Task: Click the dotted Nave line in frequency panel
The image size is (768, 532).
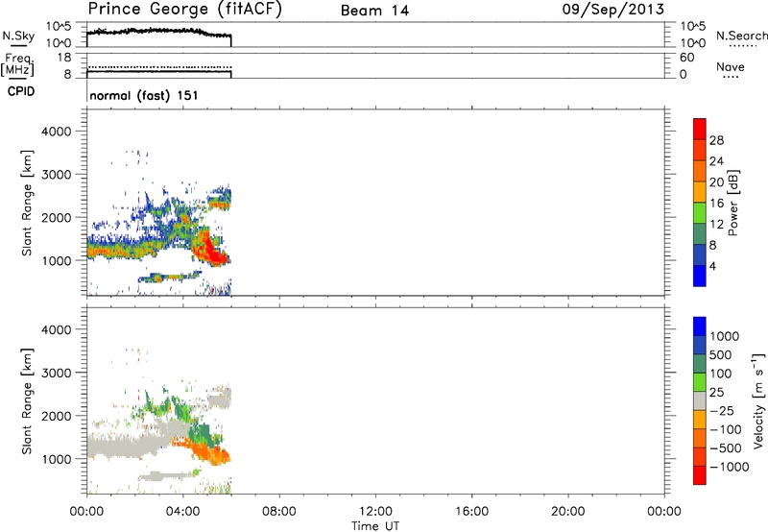Action: (x=158, y=67)
